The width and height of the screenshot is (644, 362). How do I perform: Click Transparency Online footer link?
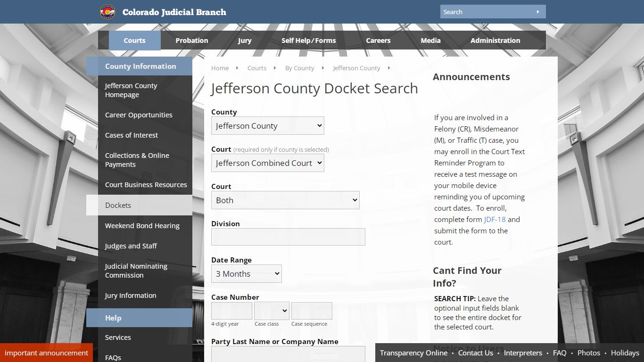pos(413,353)
